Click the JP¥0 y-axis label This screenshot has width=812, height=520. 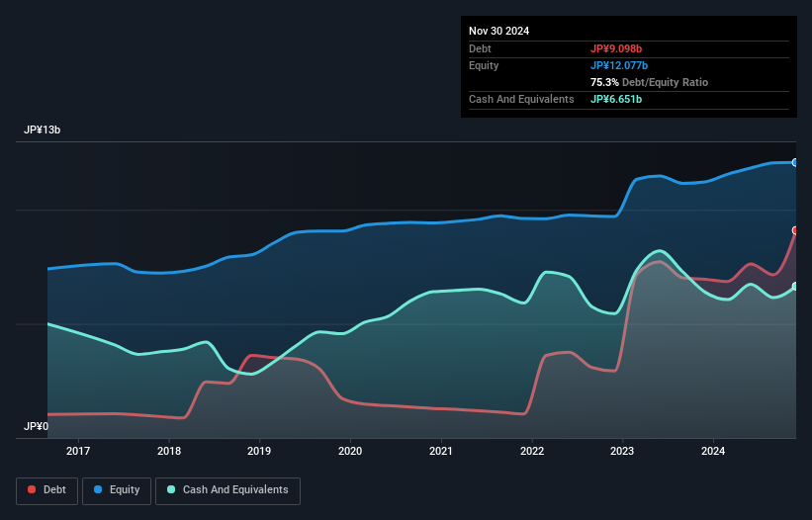[37, 426]
